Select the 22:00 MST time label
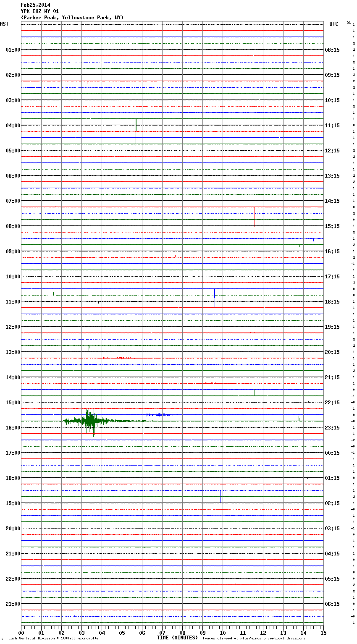Viewport: 357px width, 644px height. click(13, 579)
